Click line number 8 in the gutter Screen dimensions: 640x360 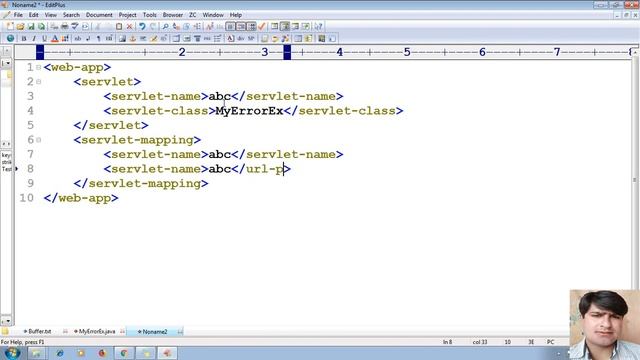point(30,169)
